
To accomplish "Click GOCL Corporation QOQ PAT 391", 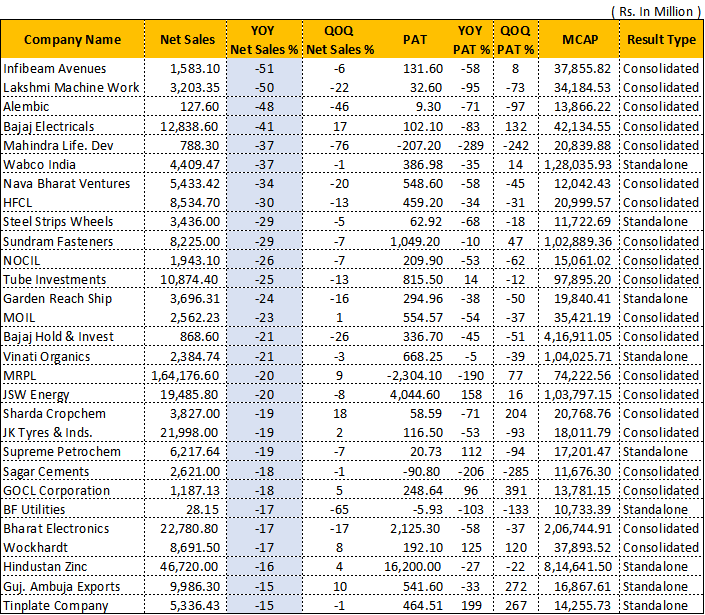I will [515, 490].
